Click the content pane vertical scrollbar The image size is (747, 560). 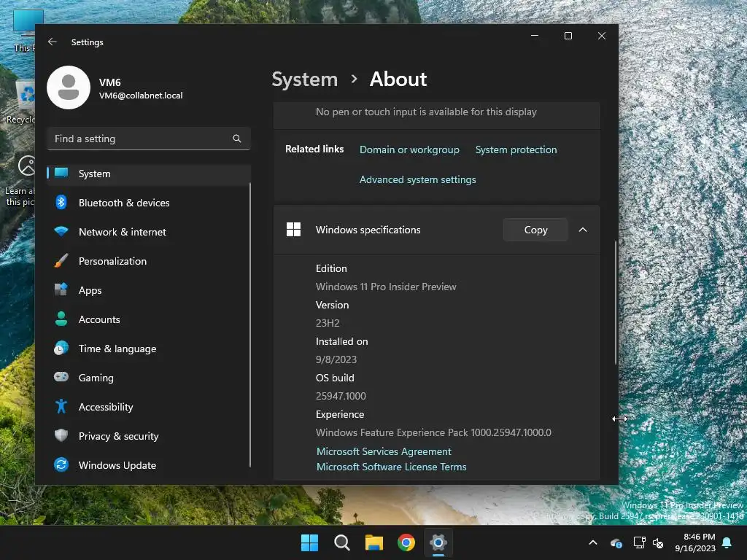point(616,303)
